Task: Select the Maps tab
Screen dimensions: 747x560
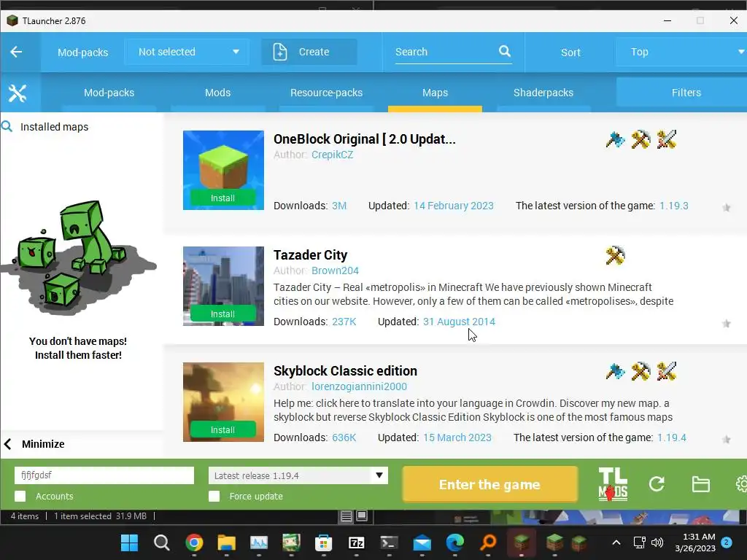Action: point(435,93)
